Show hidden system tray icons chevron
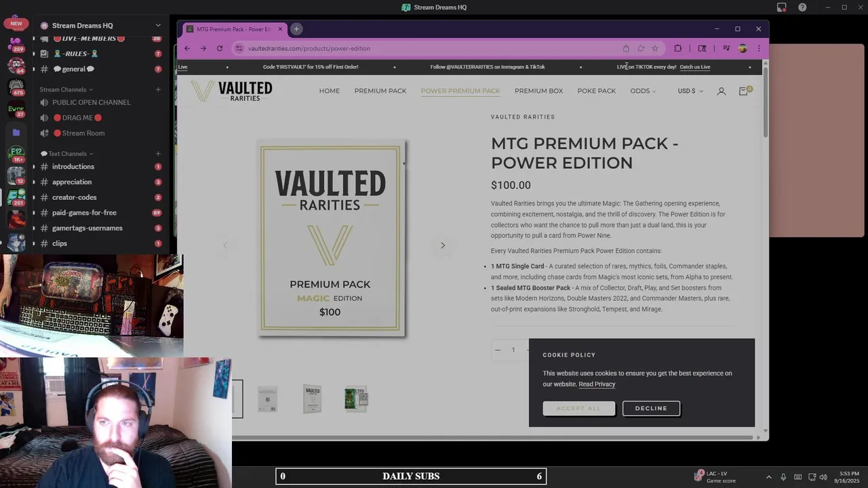 tap(768, 476)
